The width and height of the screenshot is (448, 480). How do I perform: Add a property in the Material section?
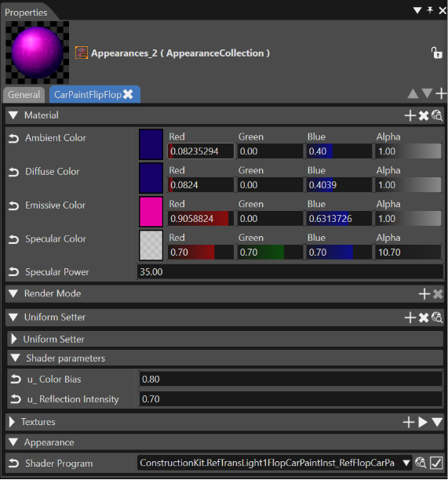[410, 115]
